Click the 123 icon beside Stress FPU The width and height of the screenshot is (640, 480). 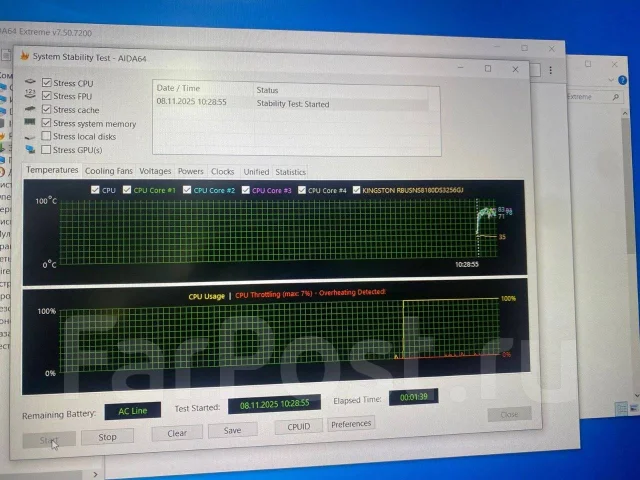[x=30, y=93]
